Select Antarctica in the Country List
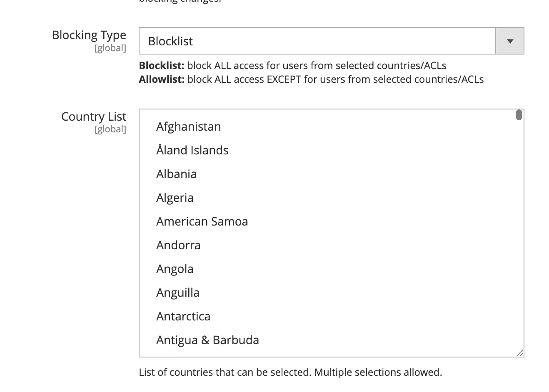Screen dimensions: 549x392 [x=183, y=316]
